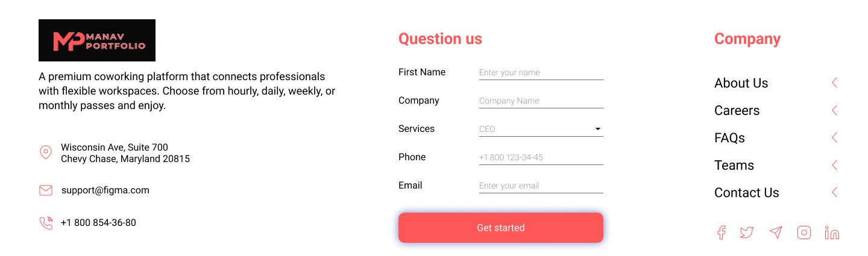This screenshot has height=256, width=868.
Task: Open the Teams menu link
Action: [734, 165]
